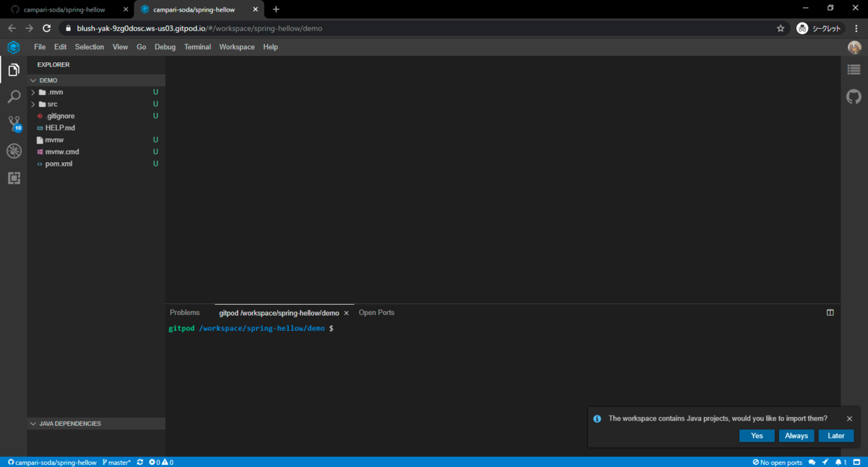The image size is (868, 467).
Task: Bookmark this page with the star icon
Action: click(780, 28)
